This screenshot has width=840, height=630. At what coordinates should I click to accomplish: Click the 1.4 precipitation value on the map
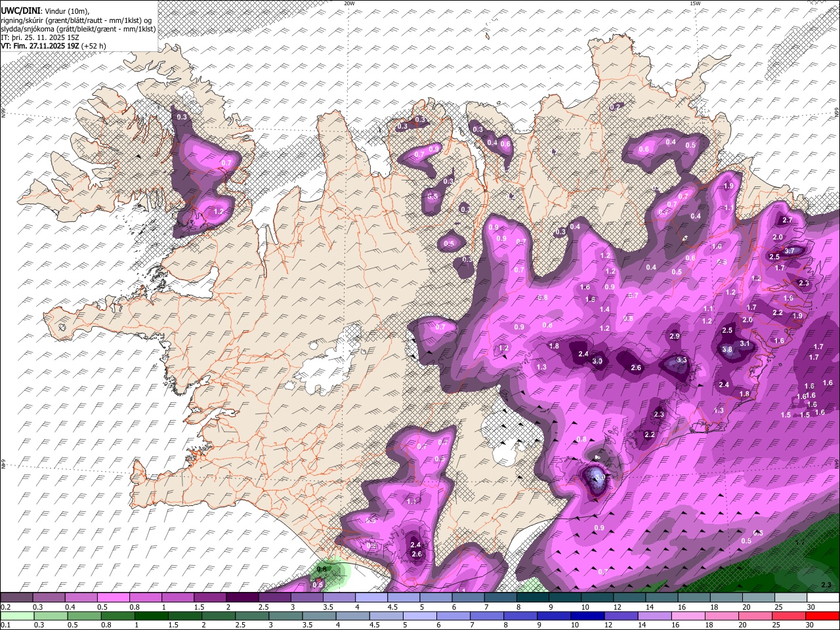[x=604, y=310]
